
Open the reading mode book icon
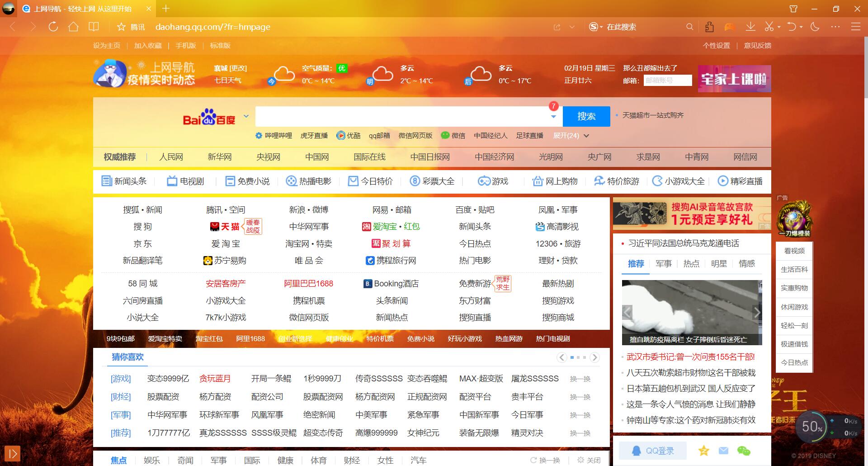94,27
